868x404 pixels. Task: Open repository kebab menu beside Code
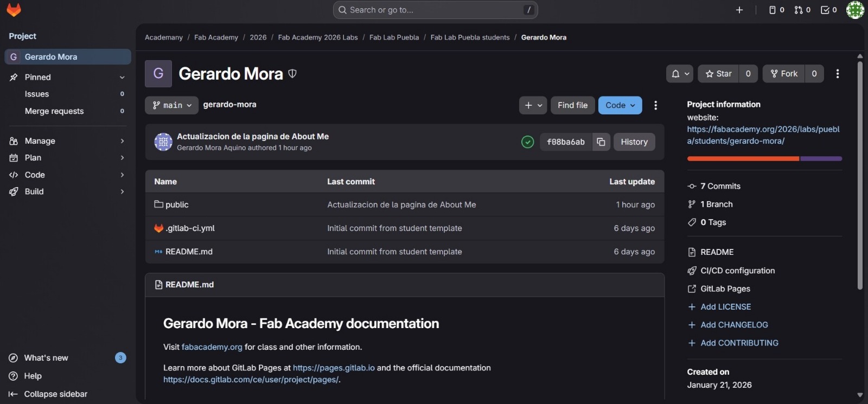[x=655, y=105]
